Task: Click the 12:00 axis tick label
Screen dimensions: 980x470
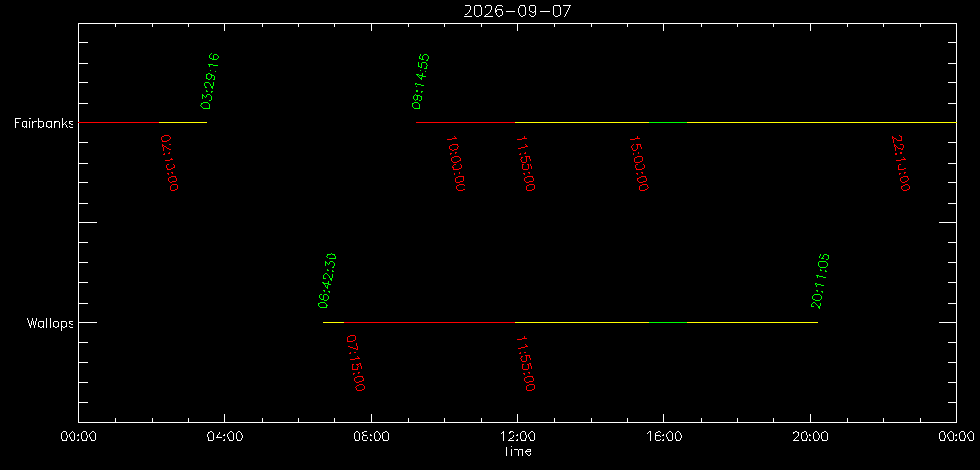Action: (x=517, y=437)
